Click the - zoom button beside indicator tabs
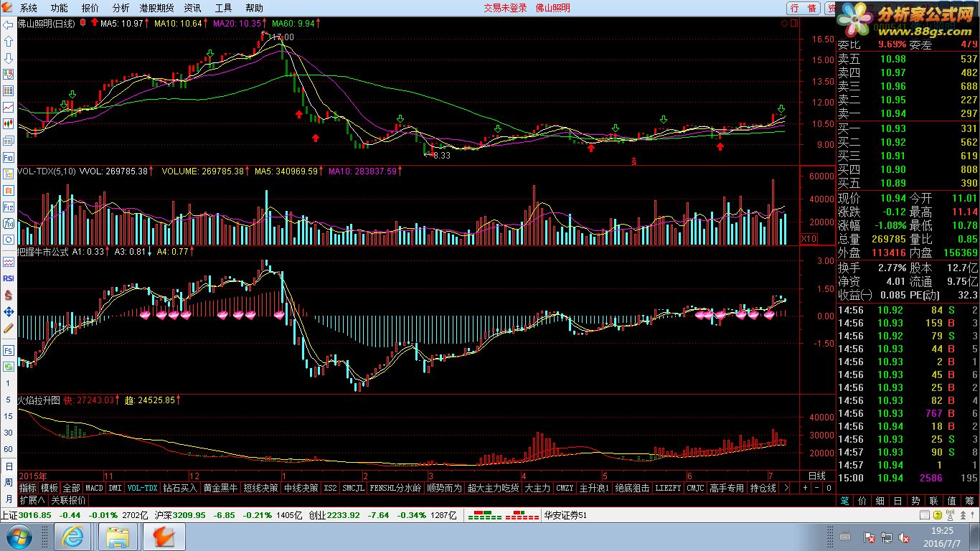980x551 pixels. [x=816, y=488]
